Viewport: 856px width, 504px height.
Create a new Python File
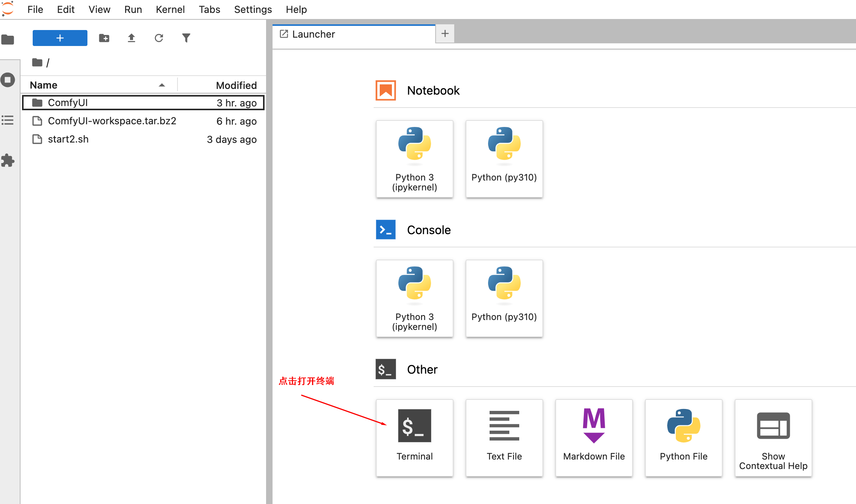point(683,437)
